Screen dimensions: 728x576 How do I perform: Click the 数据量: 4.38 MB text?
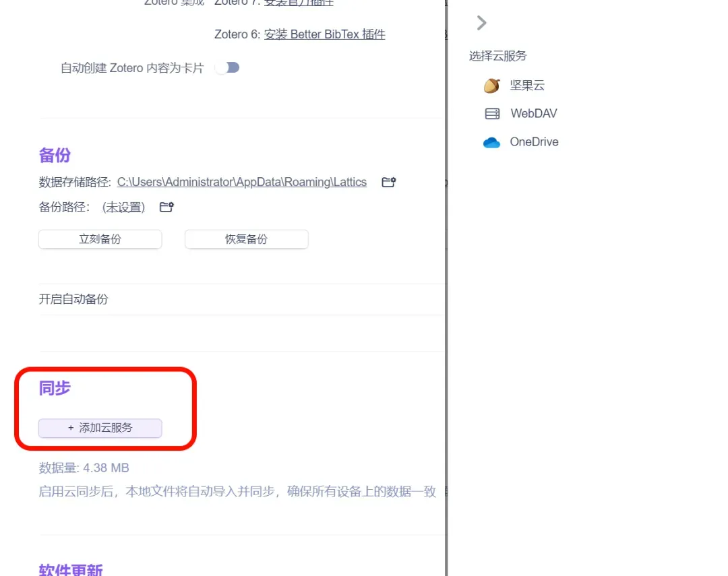pos(84,468)
